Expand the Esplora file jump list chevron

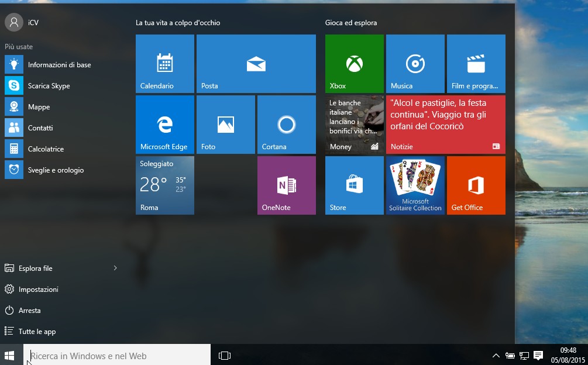point(115,268)
